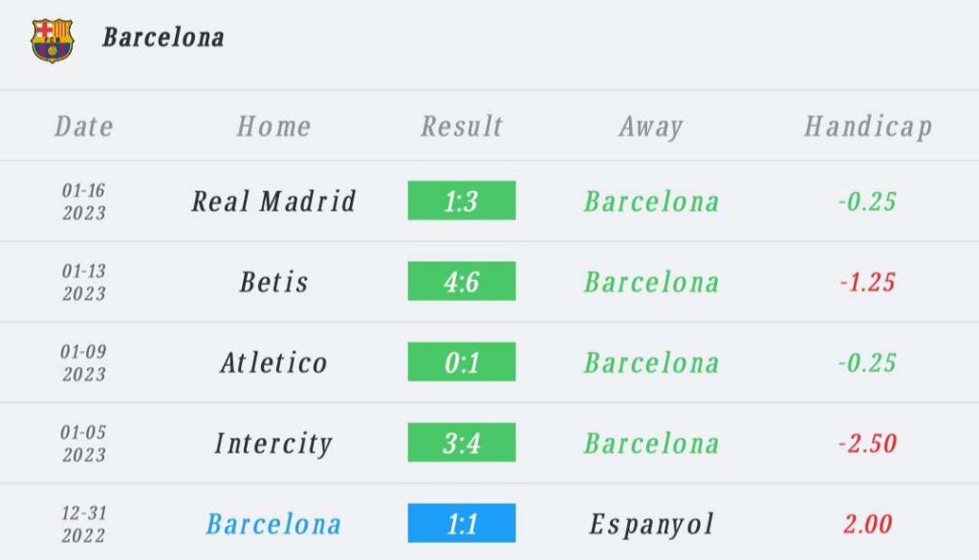Open the Atletico team link
Screen dimensions: 979x560
273,363
